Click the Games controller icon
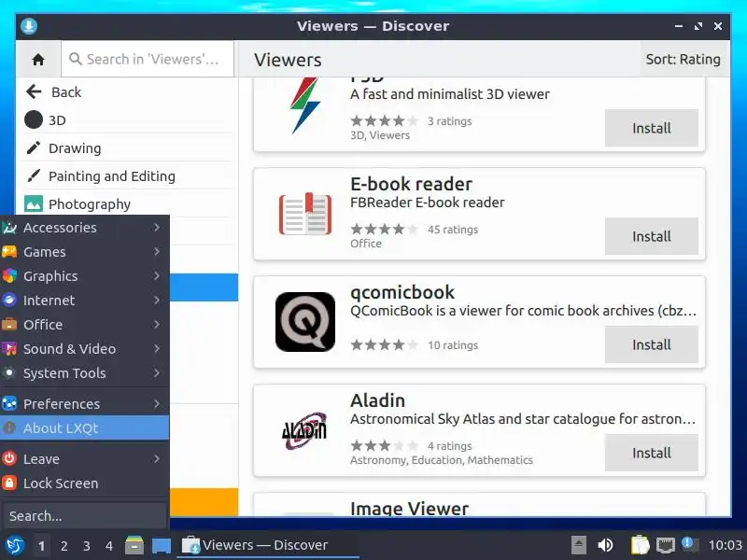This screenshot has height=560, width=747. (x=9, y=251)
